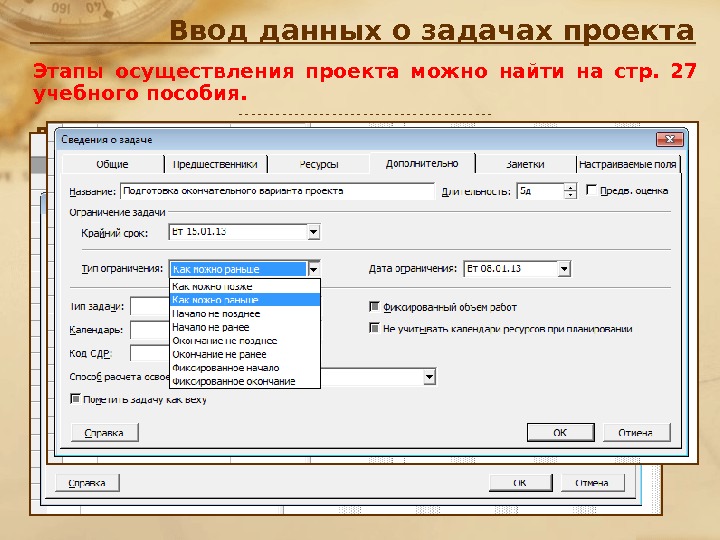Open the Крайний срок date dropdown

coord(314,232)
